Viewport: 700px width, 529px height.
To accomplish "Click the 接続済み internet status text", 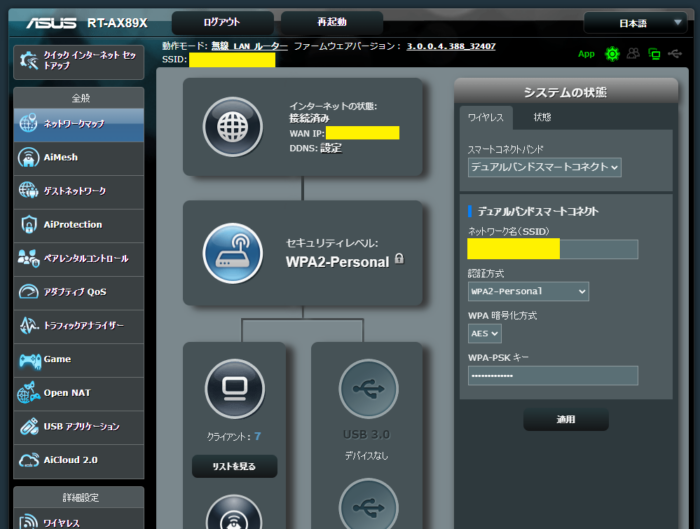I will coord(309,118).
